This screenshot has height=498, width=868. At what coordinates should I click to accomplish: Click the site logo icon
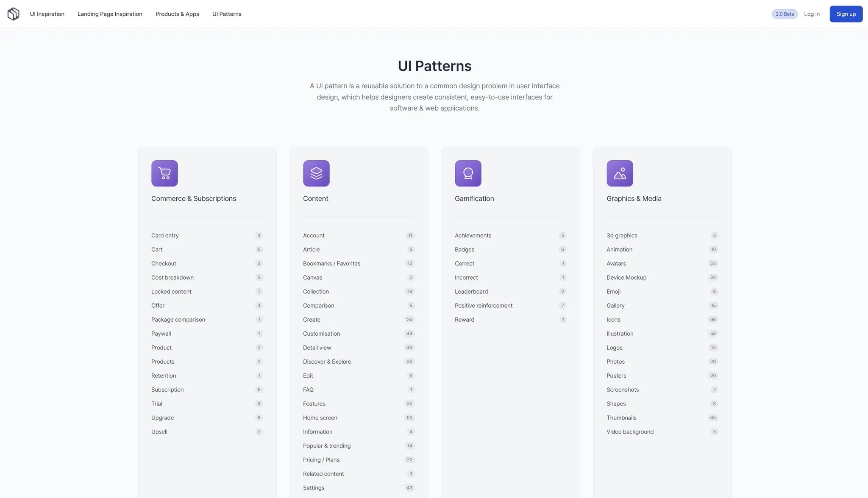tap(13, 14)
